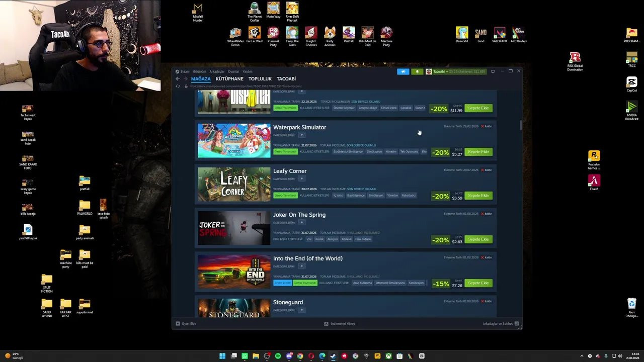Open Misfall Hunter desktop shortcut
644x362 pixels.
point(198,12)
